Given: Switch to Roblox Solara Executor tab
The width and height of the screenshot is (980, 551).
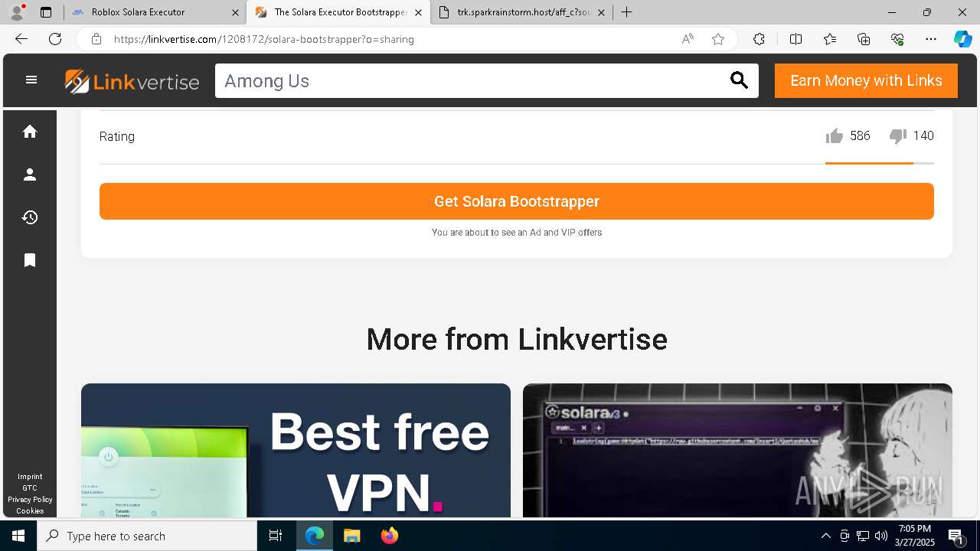Looking at the screenshot, I should (154, 12).
